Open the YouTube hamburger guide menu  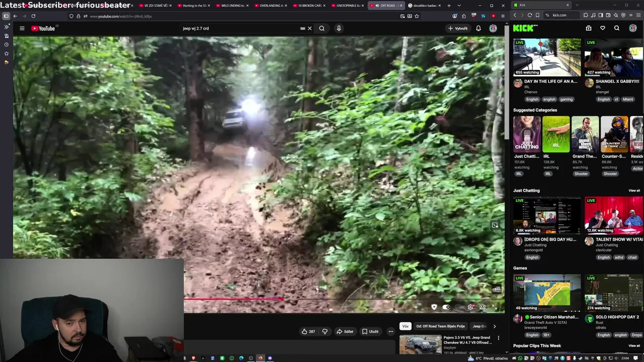22,28
